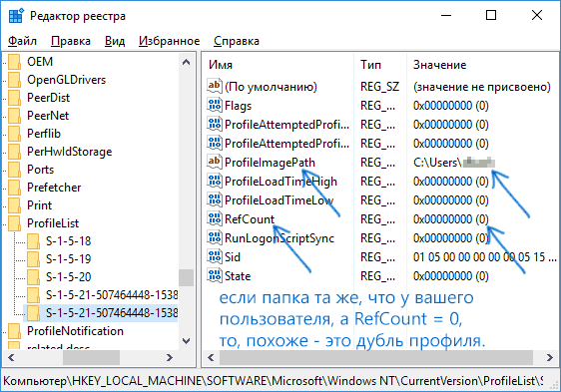The height and width of the screenshot is (392, 561).
Task: Select the Prefetcher key in tree
Action: [54, 188]
